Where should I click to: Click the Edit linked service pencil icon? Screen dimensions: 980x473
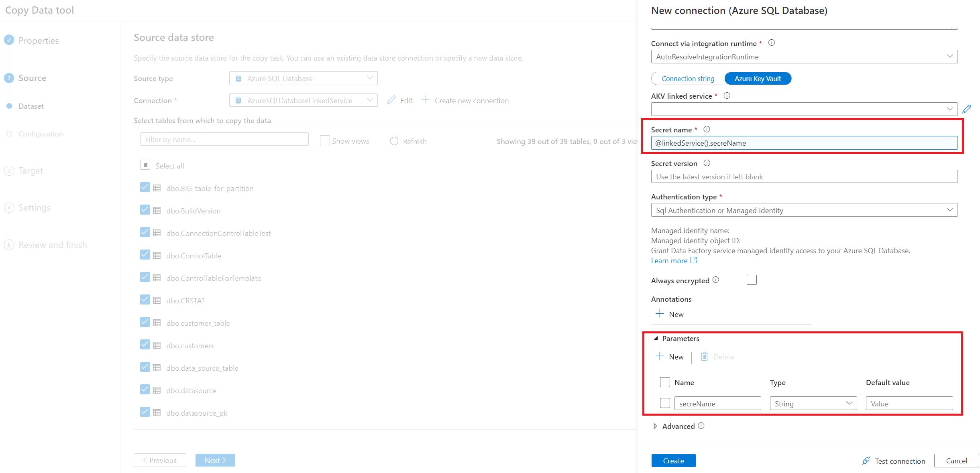(968, 109)
